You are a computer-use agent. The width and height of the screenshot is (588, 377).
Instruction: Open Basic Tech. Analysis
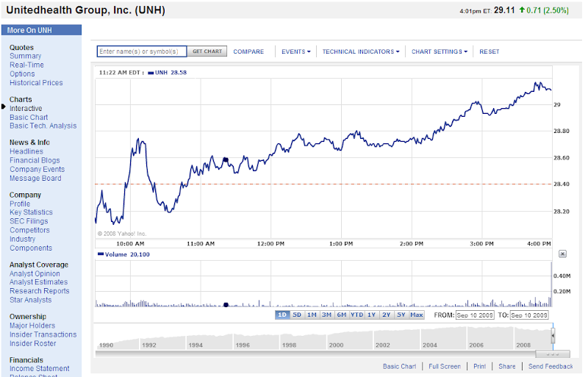click(x=43, y=126)
